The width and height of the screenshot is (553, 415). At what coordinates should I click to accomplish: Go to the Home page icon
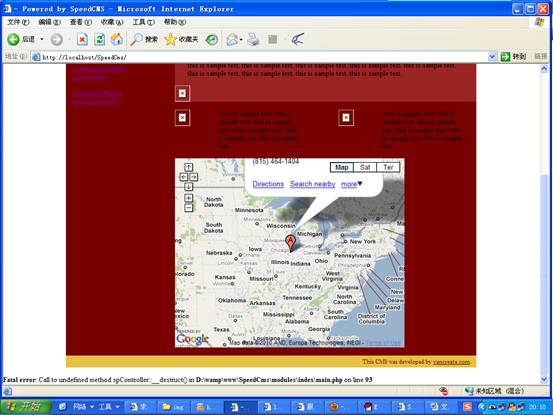pos(117,39)
